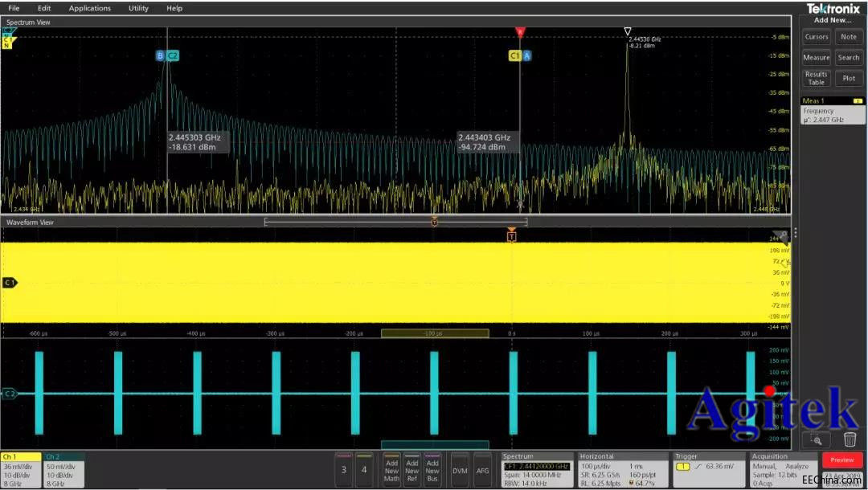
Task: Open the Horizontal settings badge
Action: point(624,470)
